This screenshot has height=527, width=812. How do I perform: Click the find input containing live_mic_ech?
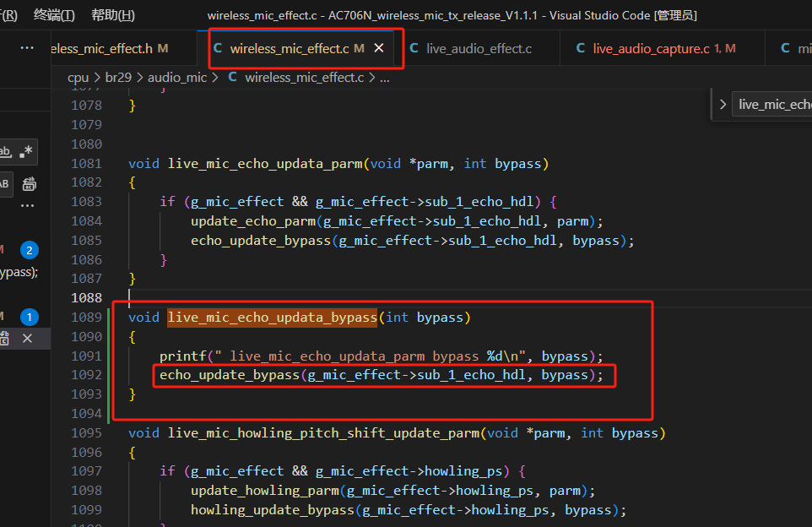(772, 105)
